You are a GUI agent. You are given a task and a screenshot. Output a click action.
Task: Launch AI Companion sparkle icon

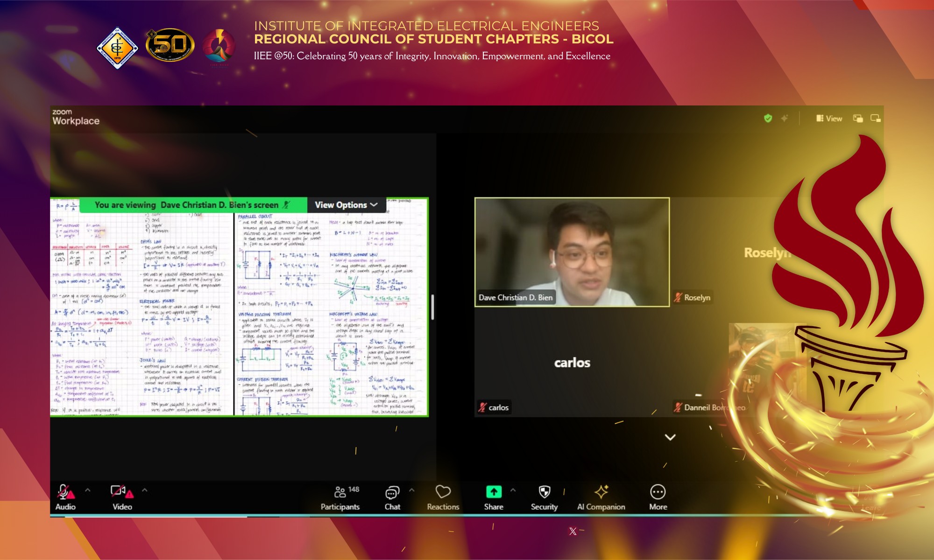[x=601, y=492]
